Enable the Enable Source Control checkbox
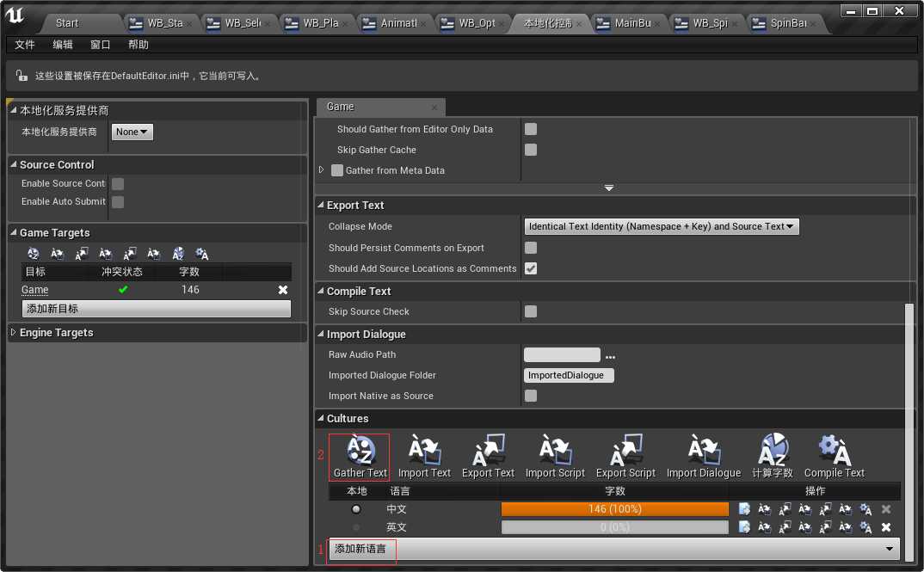Screen dimensions: 924x572 [118, 184]
